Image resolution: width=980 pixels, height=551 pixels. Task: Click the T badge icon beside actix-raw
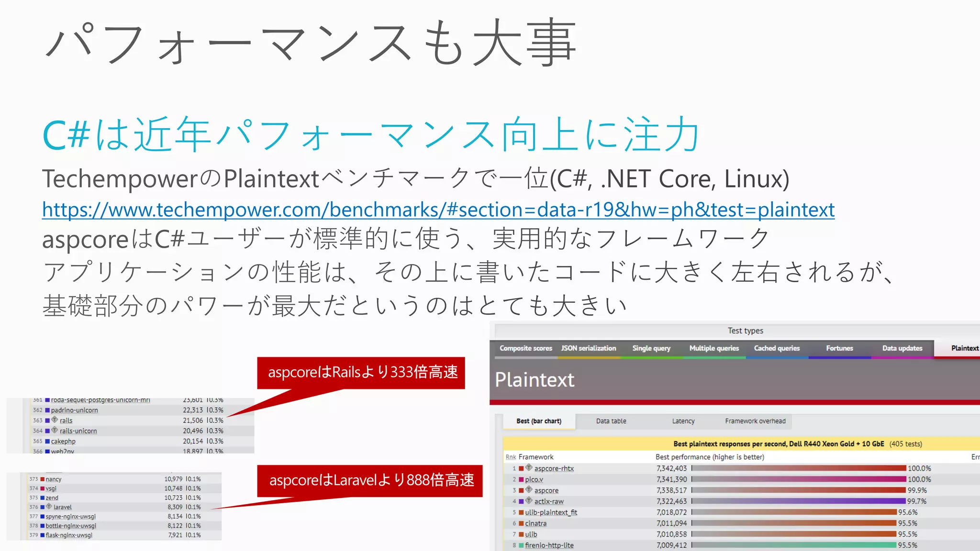pyautogui.click(x=529, y=501)
